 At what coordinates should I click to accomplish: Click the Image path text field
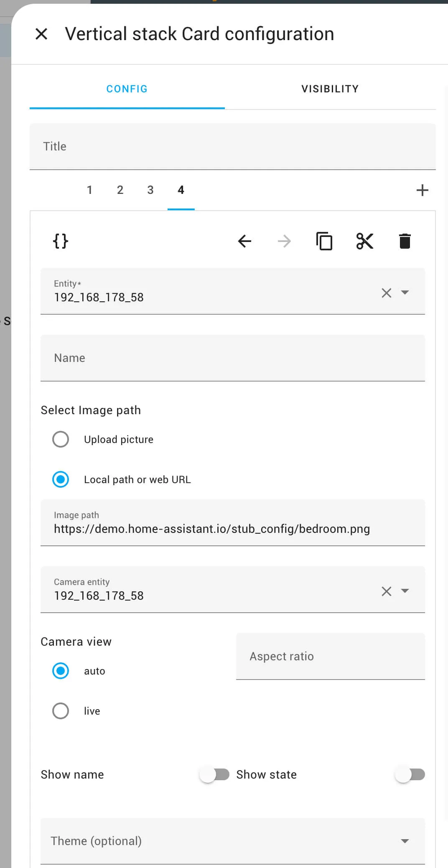[233, 522]
